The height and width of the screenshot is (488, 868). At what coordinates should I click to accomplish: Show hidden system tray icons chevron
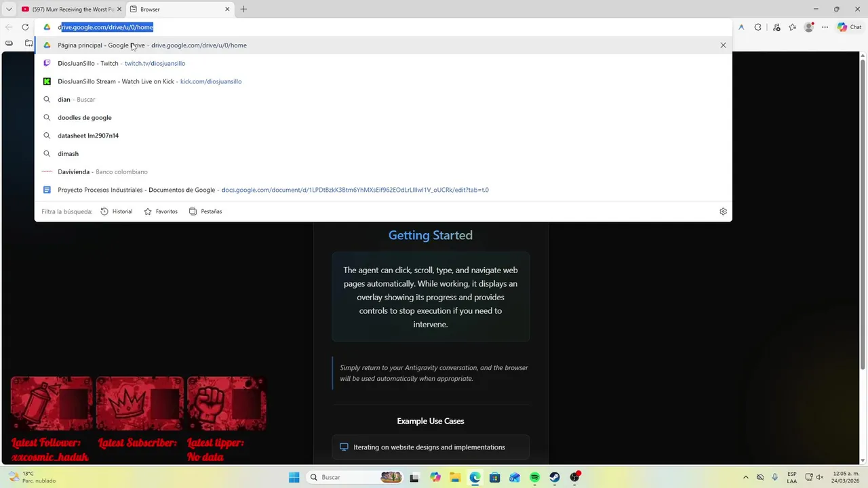pos(746,477)
